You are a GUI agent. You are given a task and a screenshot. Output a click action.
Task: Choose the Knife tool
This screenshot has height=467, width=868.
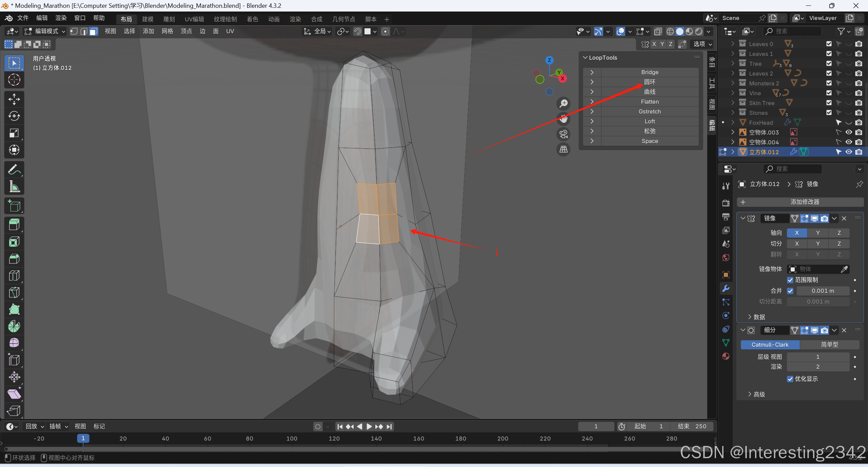[14, 292]
